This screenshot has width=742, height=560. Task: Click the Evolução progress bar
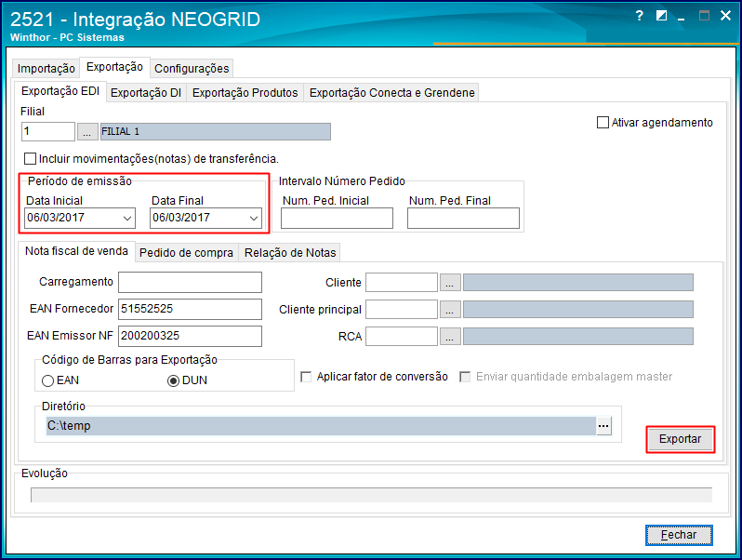pyautogui.click(x=372, y=495)
